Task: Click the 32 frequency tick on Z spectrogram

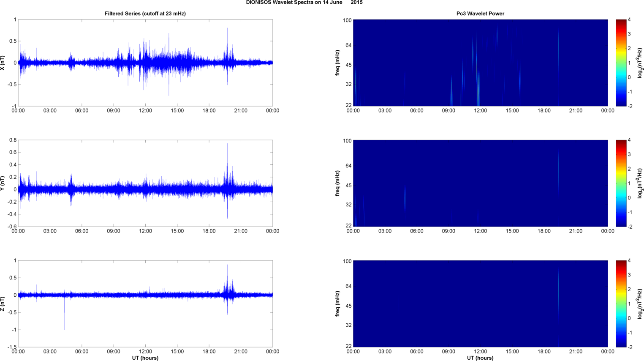Action: [348, 325]
